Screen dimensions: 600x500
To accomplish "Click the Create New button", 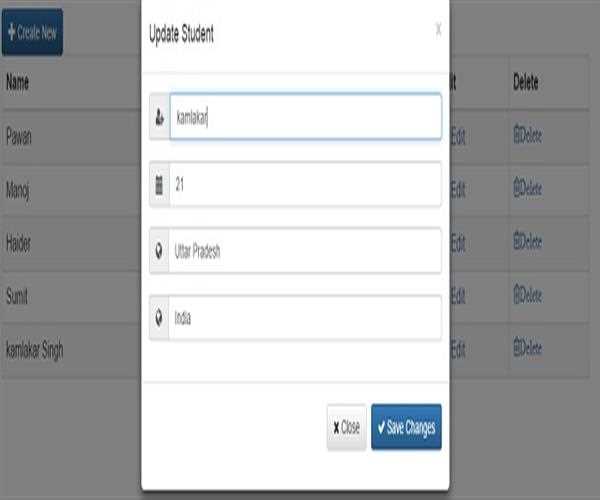I will coord(33,32).
